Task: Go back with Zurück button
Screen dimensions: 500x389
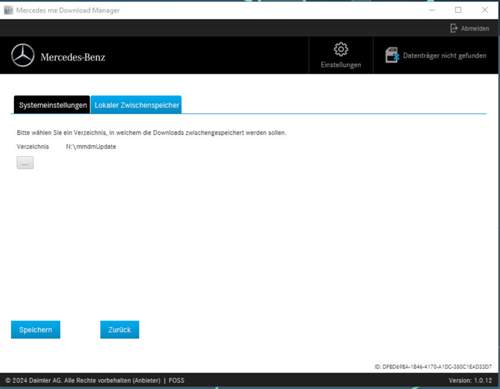Action: point(120,330)
